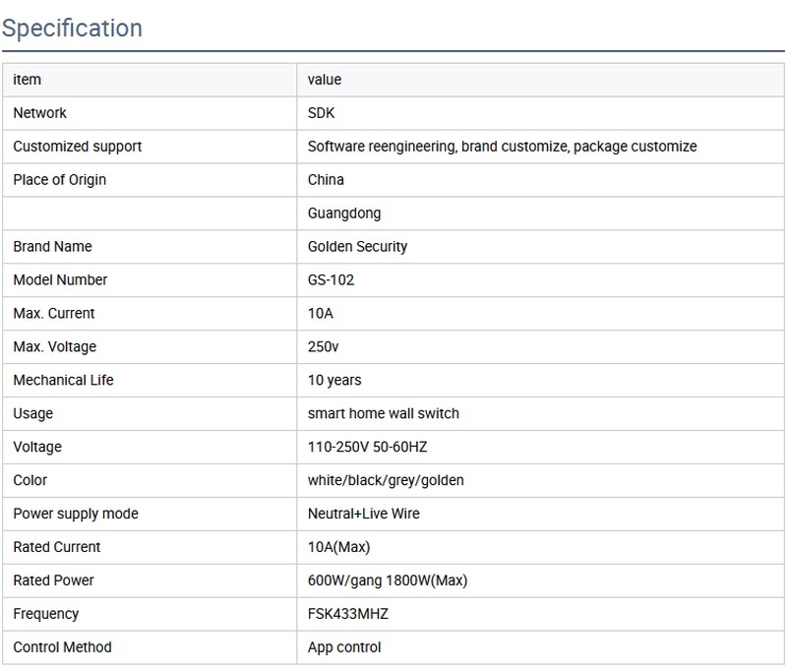This screenshot has width=787, height=672.
Task: Select the Neutral+Live Wire value
Action: pos(364,515)
